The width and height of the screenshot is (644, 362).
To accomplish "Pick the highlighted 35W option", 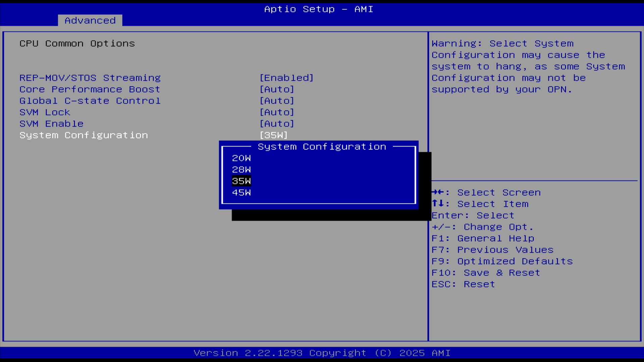I will point(241,181).
